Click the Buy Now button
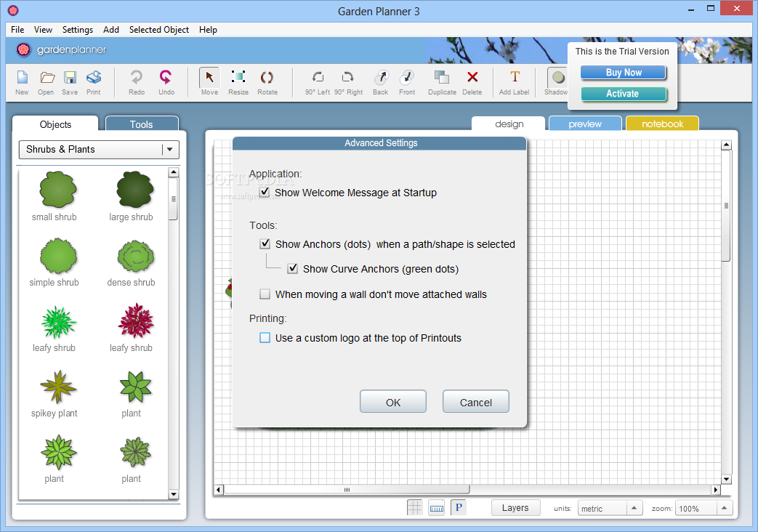758x532 pixels. 623,73
